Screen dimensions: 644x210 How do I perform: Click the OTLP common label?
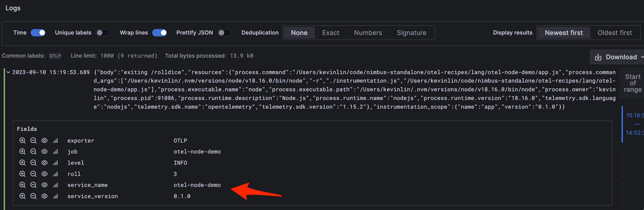point(55,56)
